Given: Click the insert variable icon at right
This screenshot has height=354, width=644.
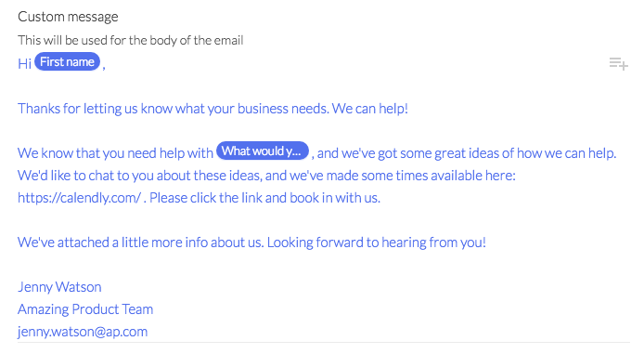Looking at the screenshot, I should click(619, 64).
